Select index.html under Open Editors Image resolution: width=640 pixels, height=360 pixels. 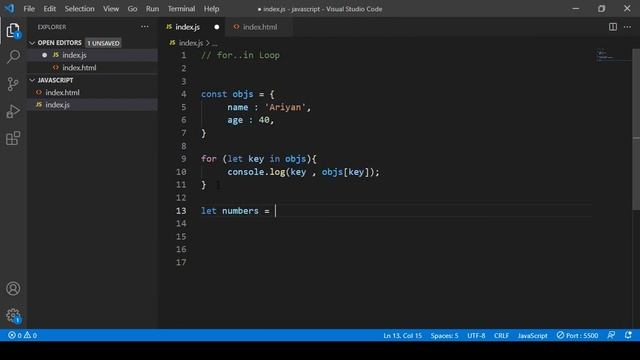point(93,68)
